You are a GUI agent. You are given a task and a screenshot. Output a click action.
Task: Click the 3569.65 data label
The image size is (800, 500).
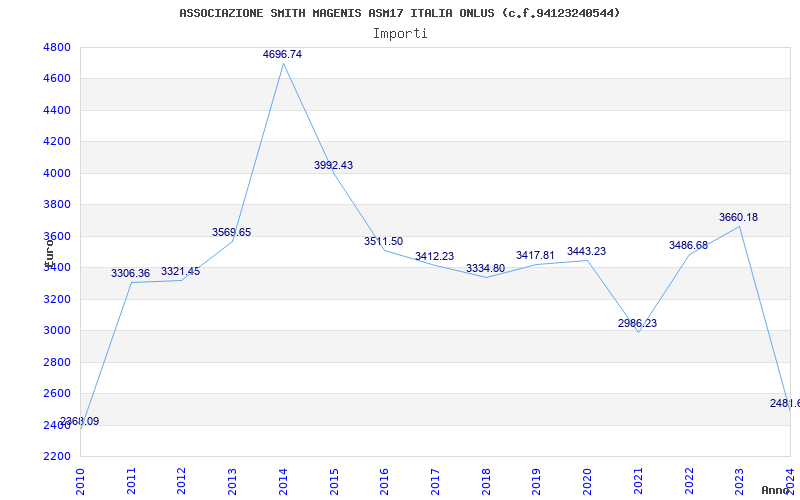[232, 232]
